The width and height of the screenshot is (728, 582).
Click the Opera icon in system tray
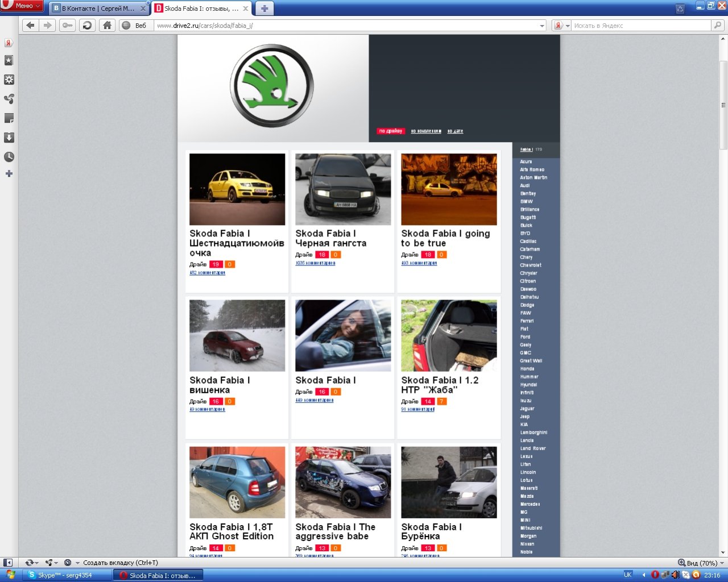[x=655, y=575]
